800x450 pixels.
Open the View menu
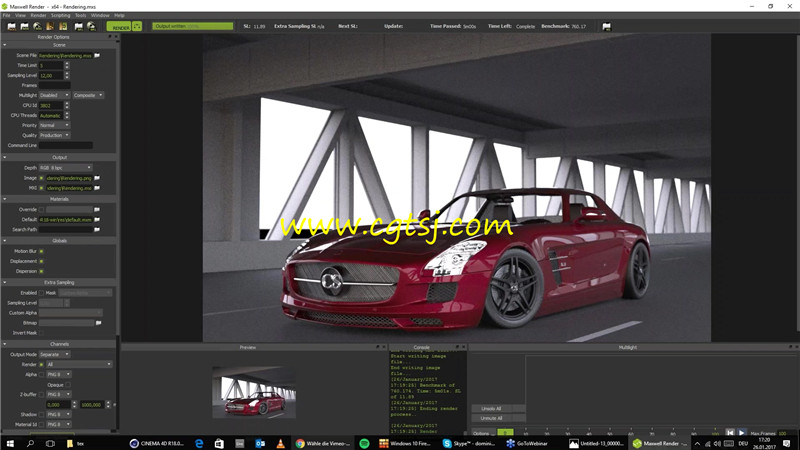coord(20,15)
